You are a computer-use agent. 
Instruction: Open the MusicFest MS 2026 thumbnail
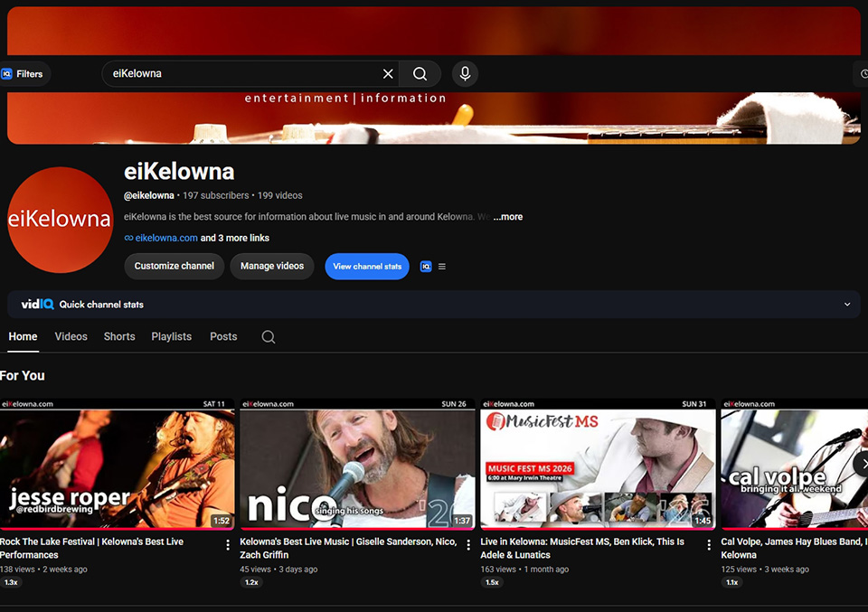[598, 464]
